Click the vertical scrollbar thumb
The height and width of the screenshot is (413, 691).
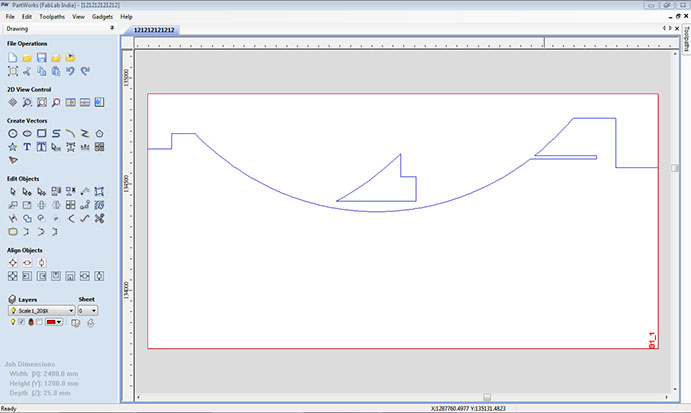[675, 168]
